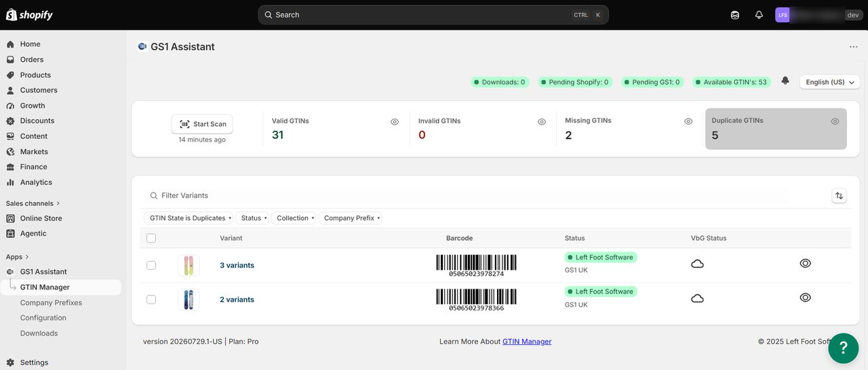
Task: Click the Growth target icon in sidebar
Action: pyautogui.click(x=10, y=106)
